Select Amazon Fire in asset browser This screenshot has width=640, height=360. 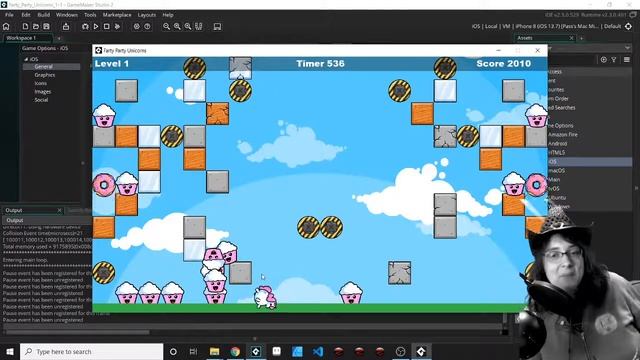(x=563, y=134)
